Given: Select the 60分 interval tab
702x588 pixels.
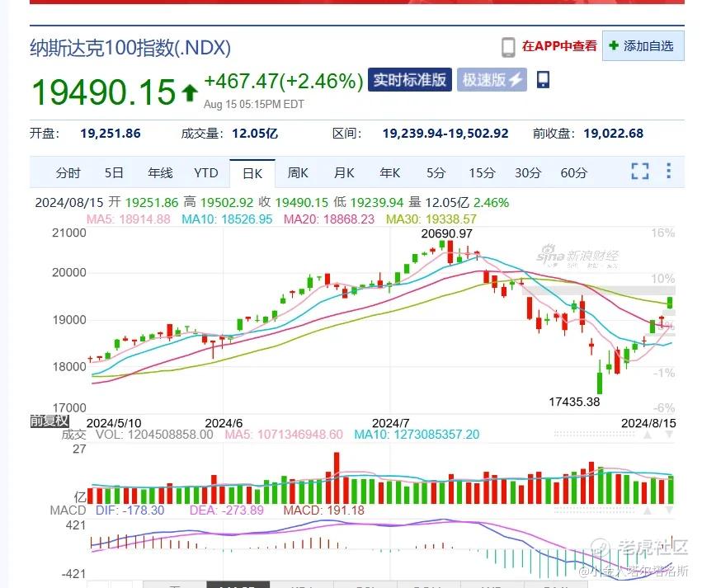Looking at the screenshot, I should (573, 172).
